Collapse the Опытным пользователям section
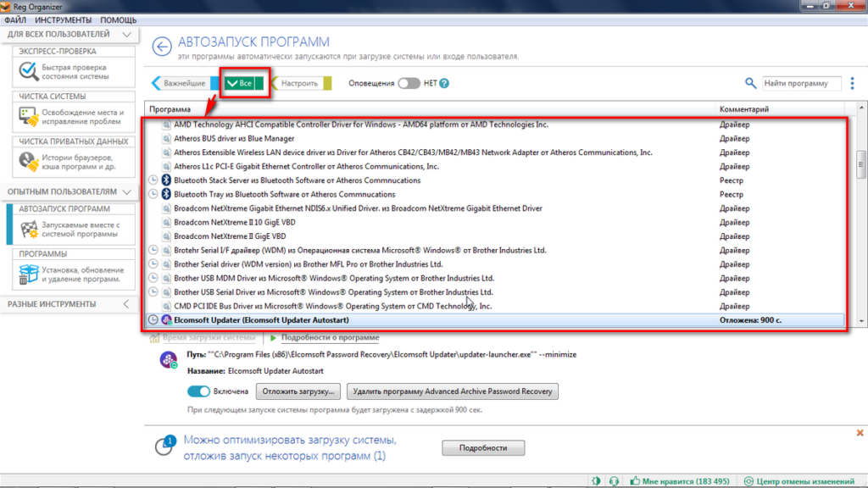Image resolution: width=868 pixels, height=488 pixels. click(x=127, y=192)
